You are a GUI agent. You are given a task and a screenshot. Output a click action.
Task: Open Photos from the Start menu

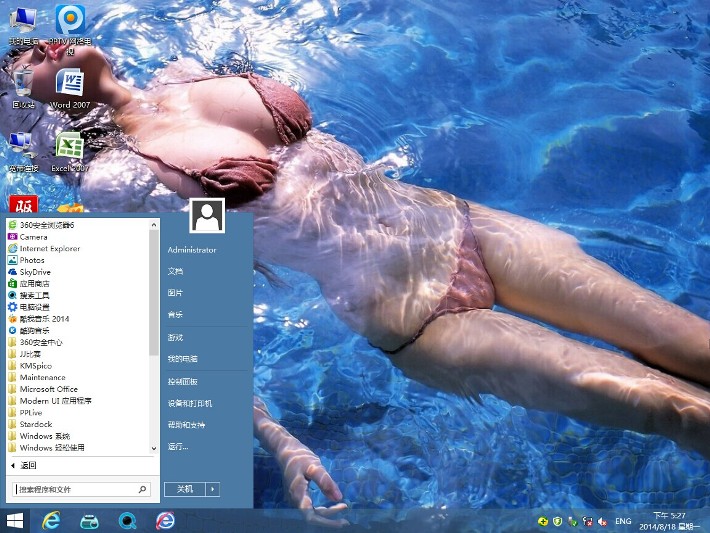(x=26, y=260)
